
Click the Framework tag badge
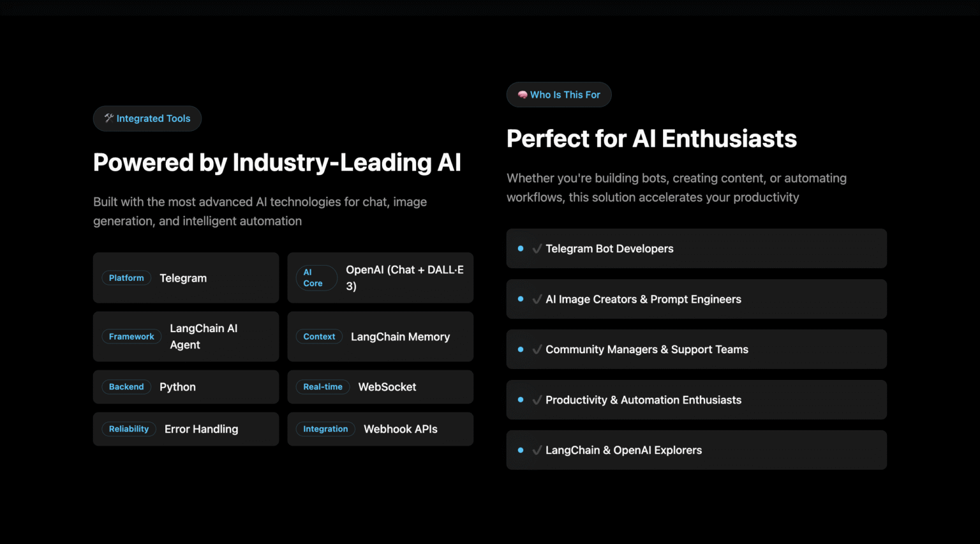click(131, 336)
